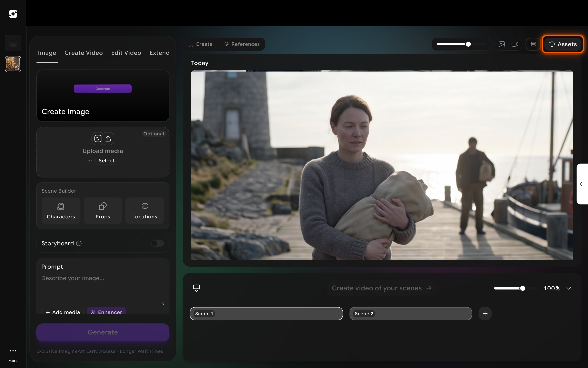
Task: Switch to the Image tab
Action: (47, 53)
